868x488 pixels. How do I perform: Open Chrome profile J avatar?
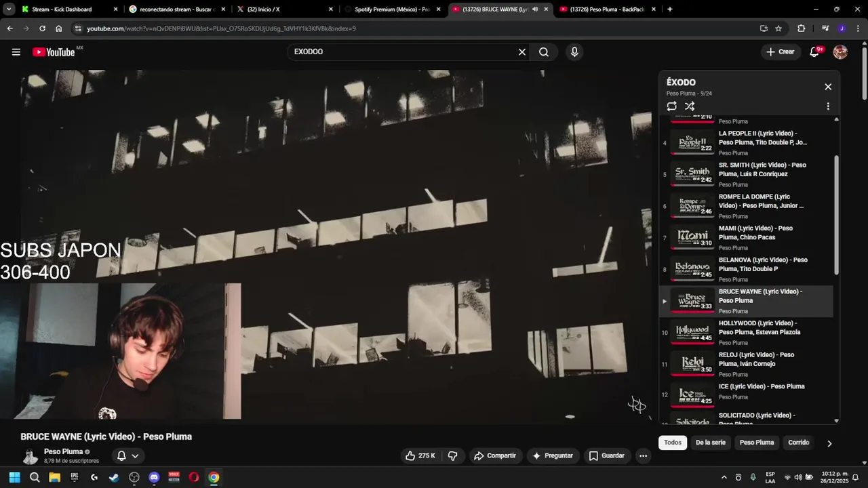pos(842,28)
